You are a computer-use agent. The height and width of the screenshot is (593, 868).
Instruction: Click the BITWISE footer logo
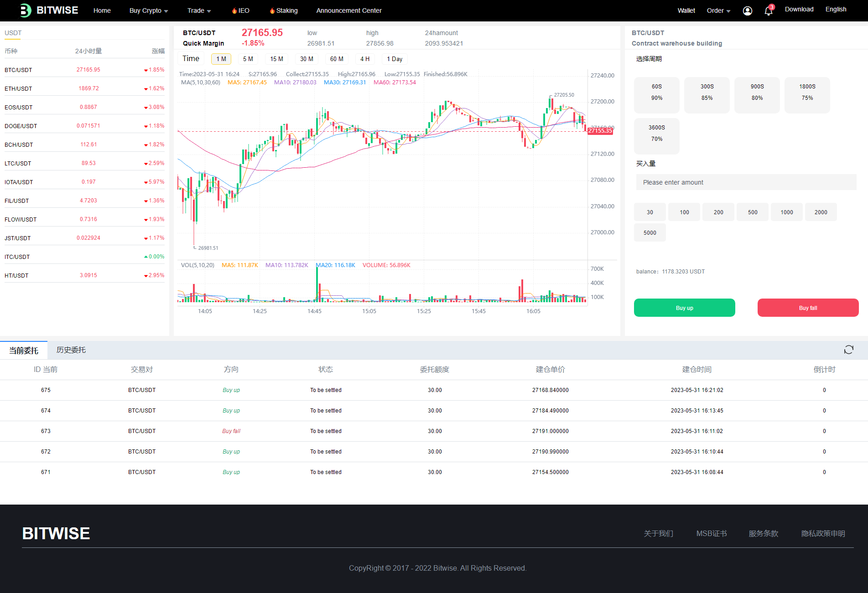(x=56, y=533)
